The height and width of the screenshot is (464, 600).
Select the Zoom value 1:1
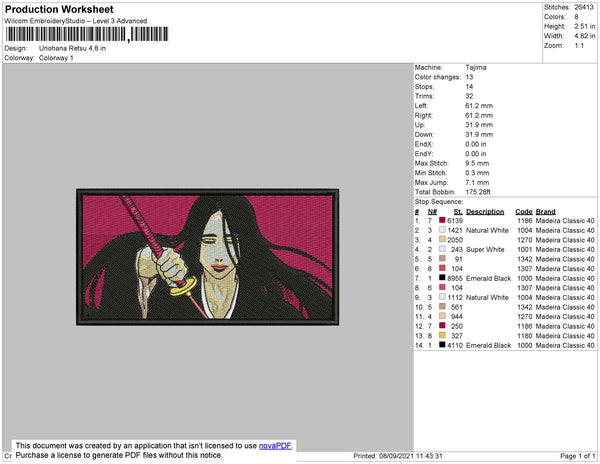click(x=579, y=46)
